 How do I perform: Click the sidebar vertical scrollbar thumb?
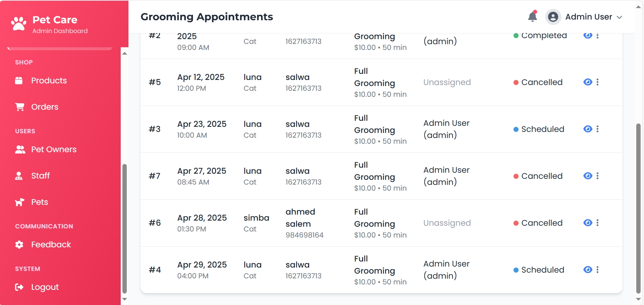[124, 229]
